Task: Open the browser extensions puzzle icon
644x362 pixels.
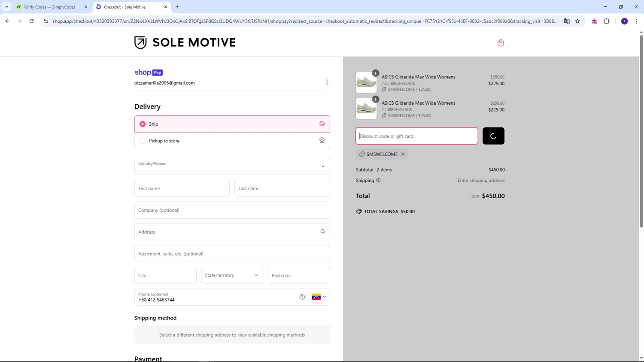Action: coord(607,21)
